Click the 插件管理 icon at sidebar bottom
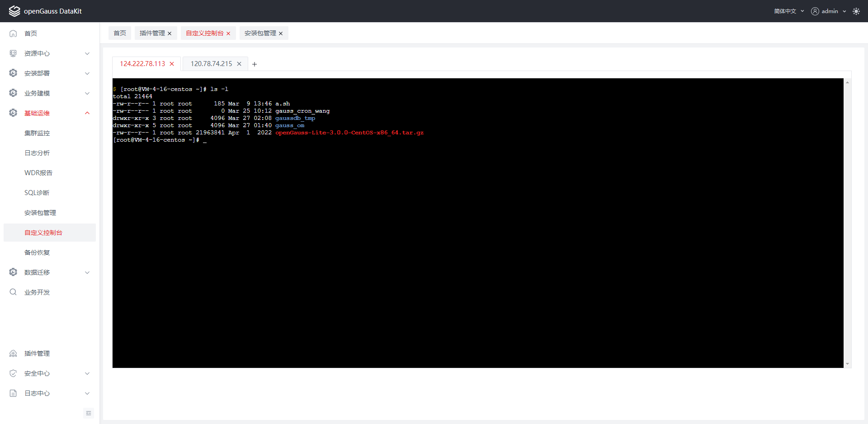This screenshot has width=868, height=424. [13, 353]
